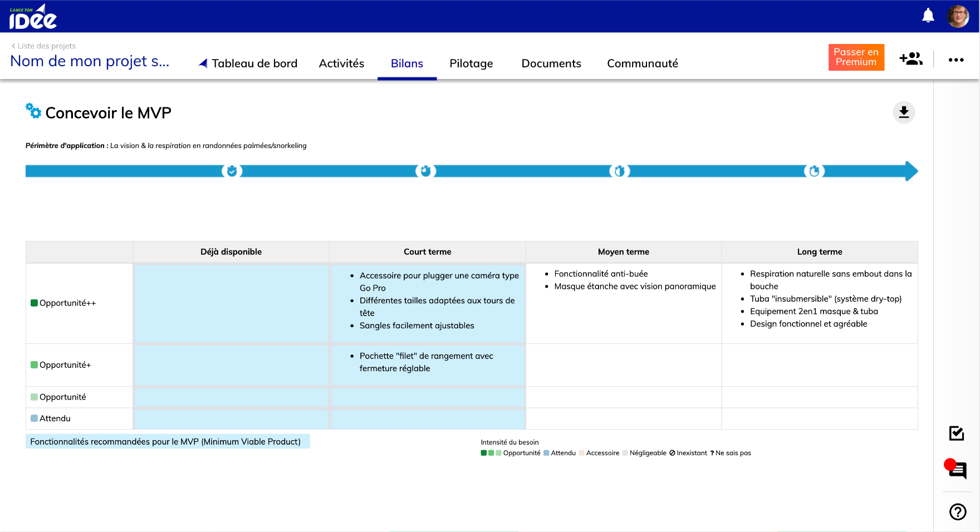Click the Accessoire legend swatch
980x532 pixels.
(x=582, y=453)
